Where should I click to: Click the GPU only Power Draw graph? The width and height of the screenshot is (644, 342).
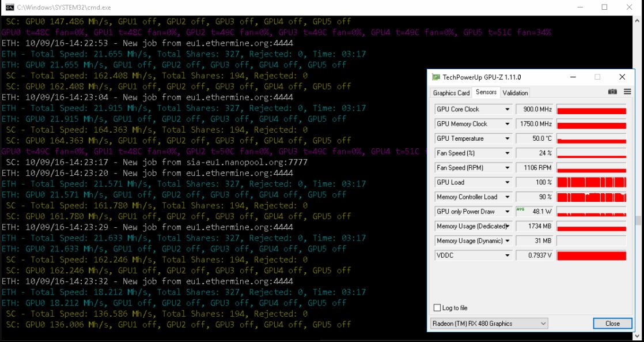click(x=592, y=211)
